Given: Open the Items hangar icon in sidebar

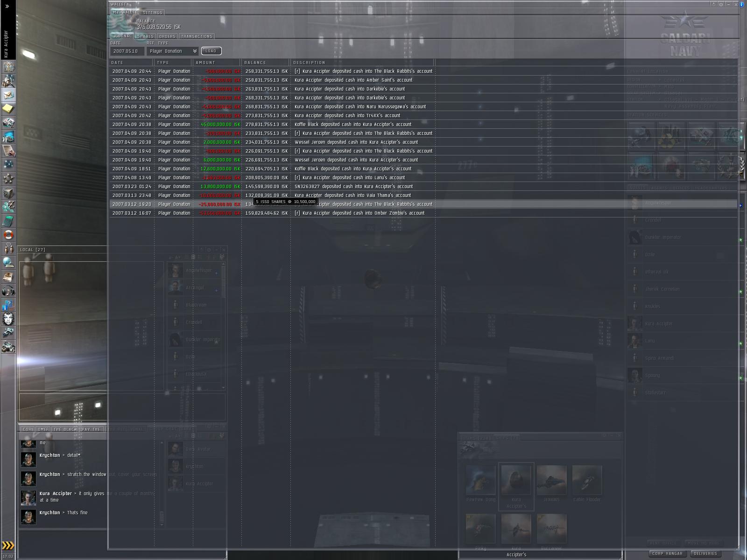Looking at the screenshot, I should coord(8,347).
